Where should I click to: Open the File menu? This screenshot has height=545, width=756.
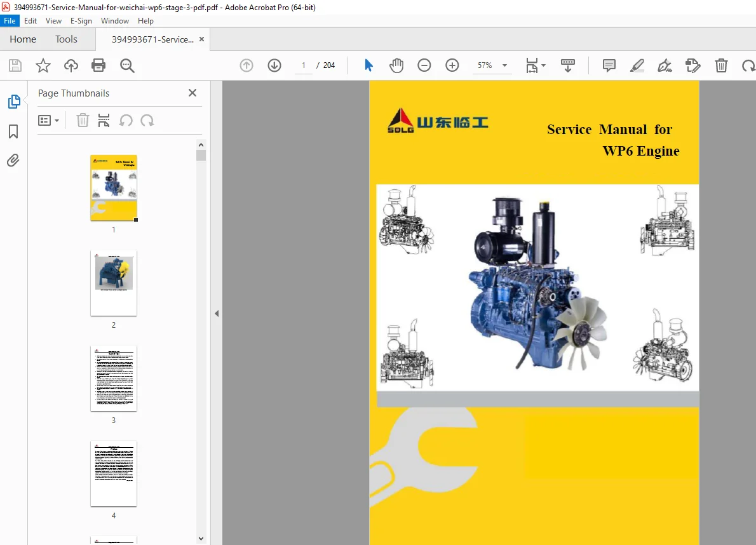tap(10, 21)
